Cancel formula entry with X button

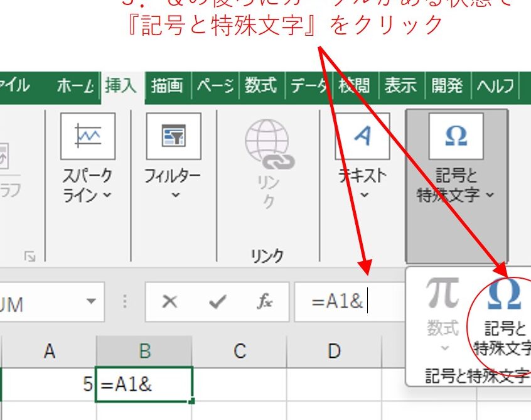tap(169, 302)
